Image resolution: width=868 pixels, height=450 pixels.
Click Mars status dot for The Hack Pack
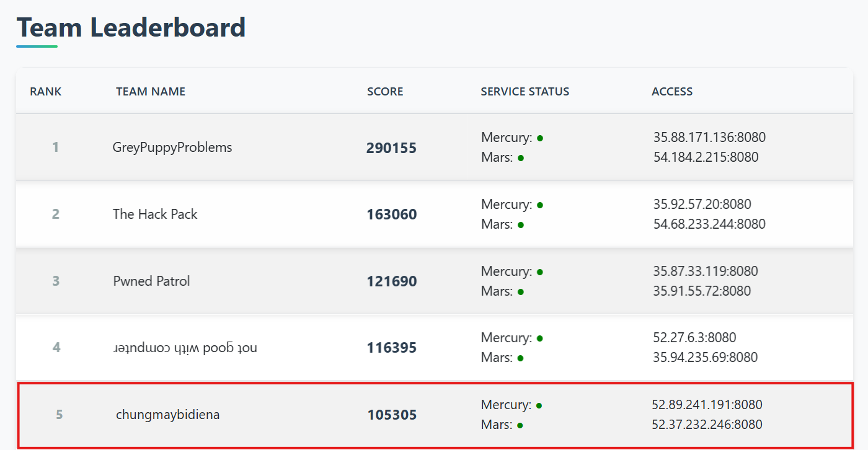pyautogui.click(x=521, y=225)
